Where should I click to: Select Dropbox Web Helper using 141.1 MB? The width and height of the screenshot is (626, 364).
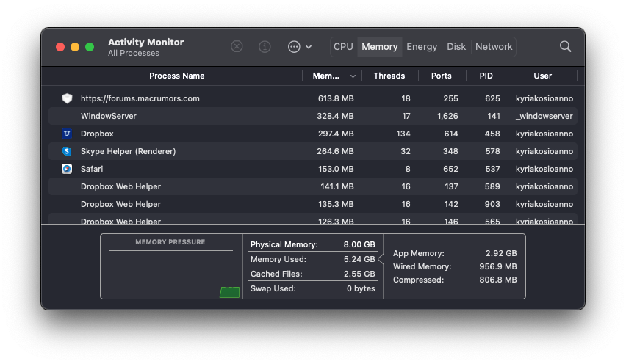313,186
